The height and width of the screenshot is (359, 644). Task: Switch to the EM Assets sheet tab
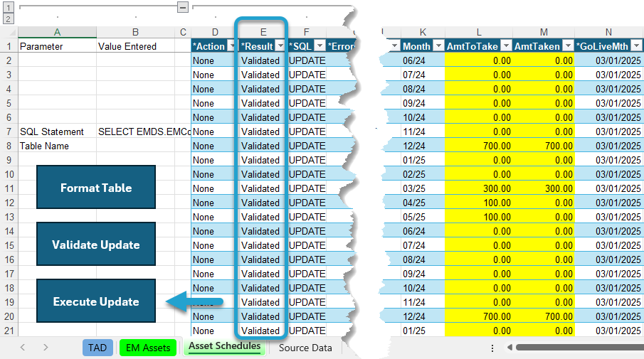(148, 348)
